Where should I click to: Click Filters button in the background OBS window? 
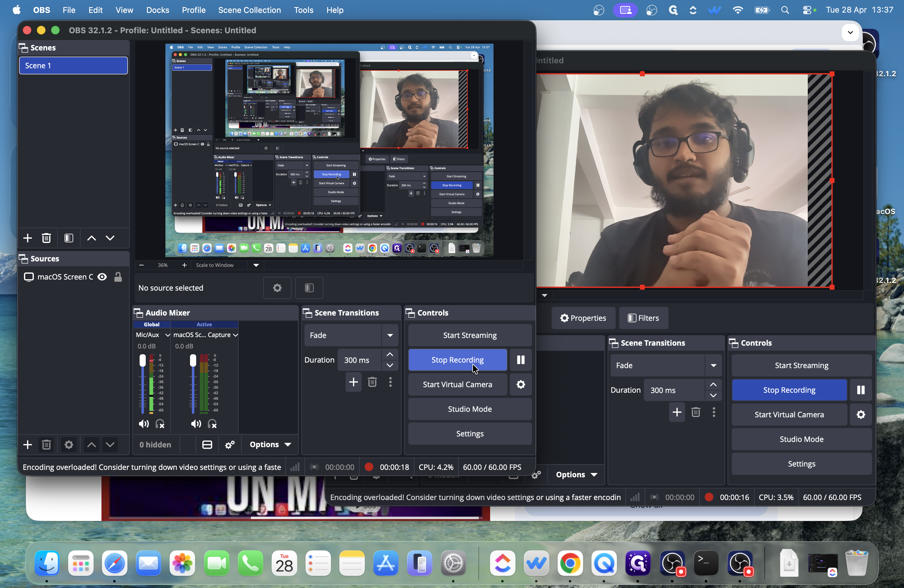(x=644, y=318)
